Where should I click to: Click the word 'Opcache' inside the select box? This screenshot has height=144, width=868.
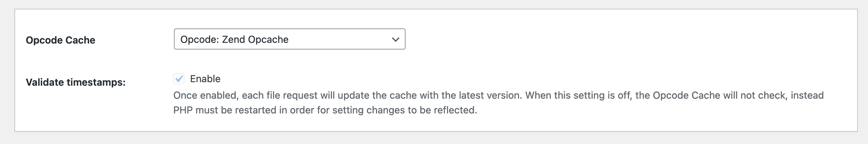click(268, 39)
